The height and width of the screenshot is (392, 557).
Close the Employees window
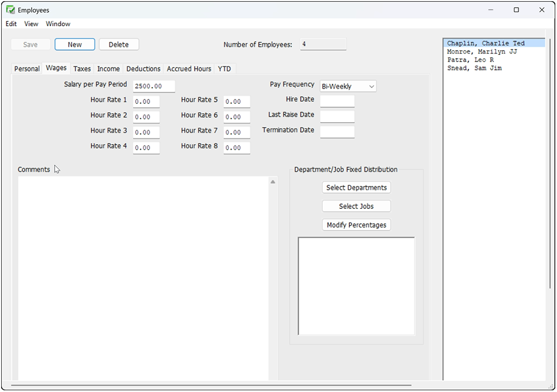click(542, 10)
